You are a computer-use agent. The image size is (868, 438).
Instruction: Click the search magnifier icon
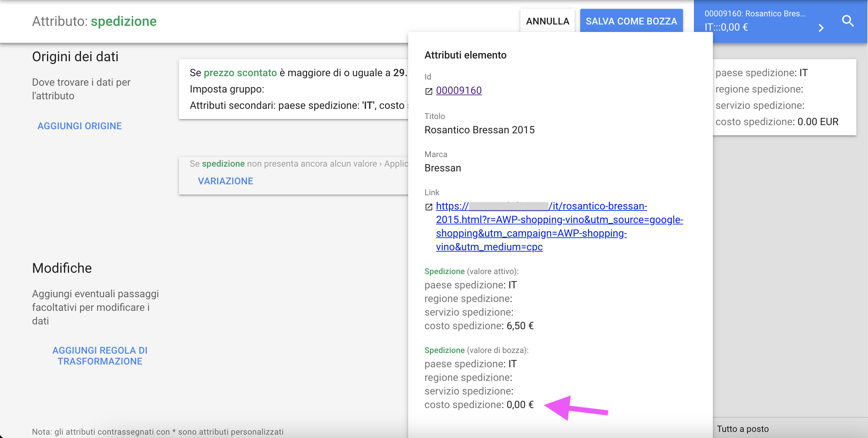(848, 21)
